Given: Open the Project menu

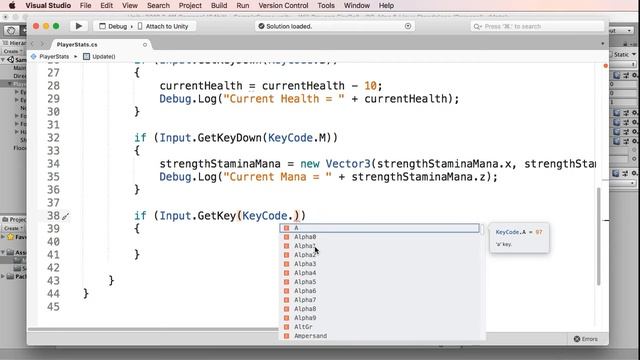Looking at the screenshot, I should point(190,5).
